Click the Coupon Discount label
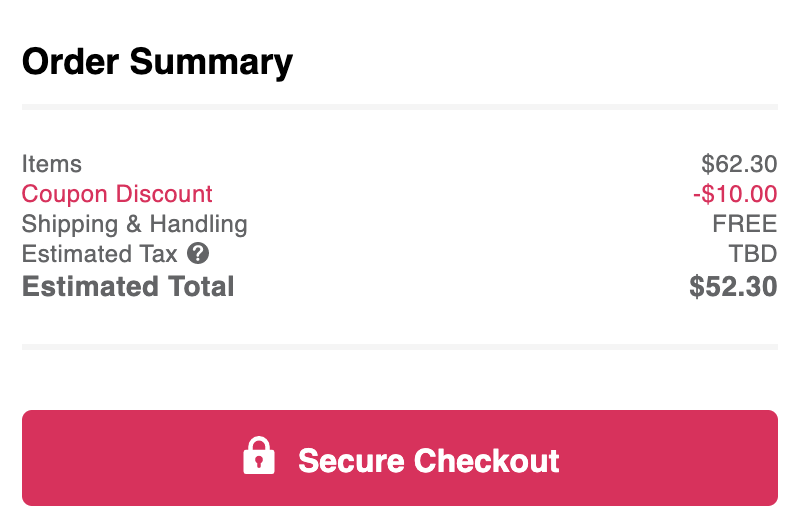Viewport: 802px width, 520px height. pos(117,194)
